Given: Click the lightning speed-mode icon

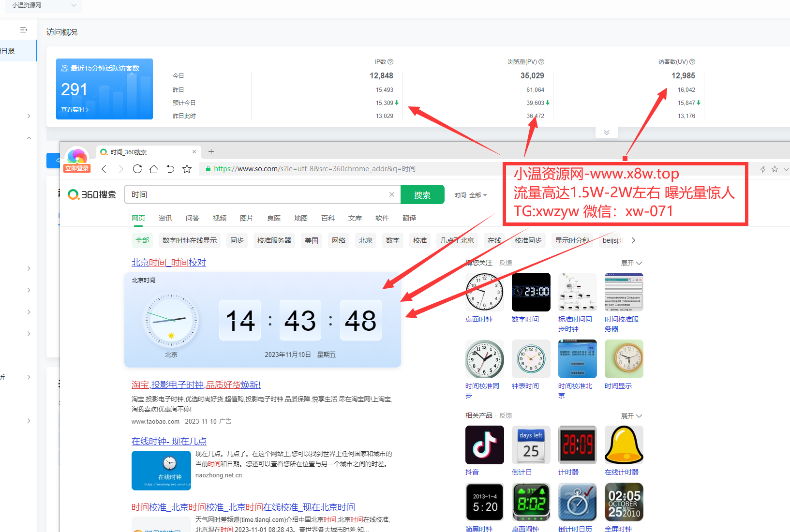Looking at the screenshot, I should click(x=763, y=169).
